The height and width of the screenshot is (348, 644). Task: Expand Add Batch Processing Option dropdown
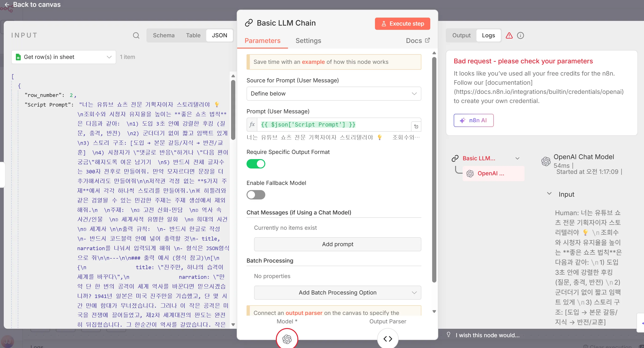coord(337,292)
